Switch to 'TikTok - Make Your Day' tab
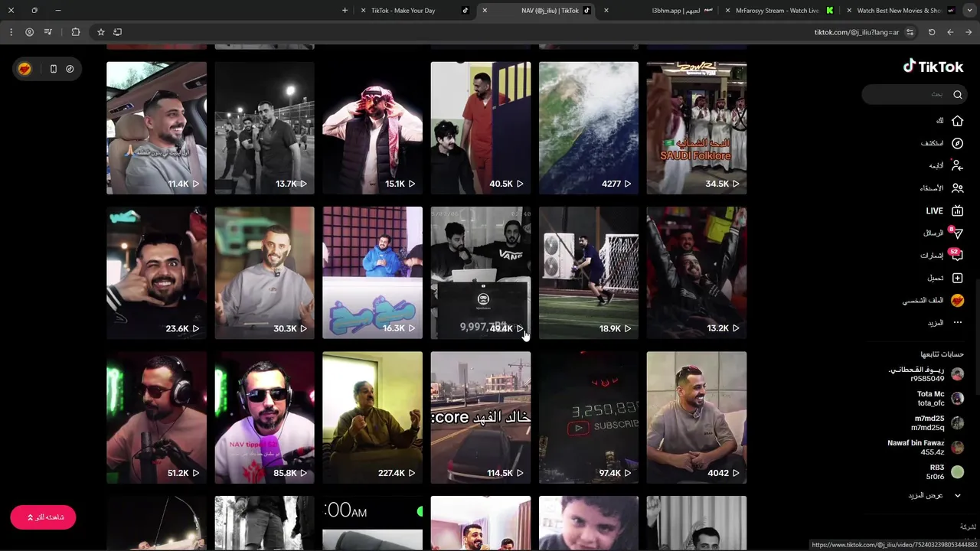 [x=416, y=11]
